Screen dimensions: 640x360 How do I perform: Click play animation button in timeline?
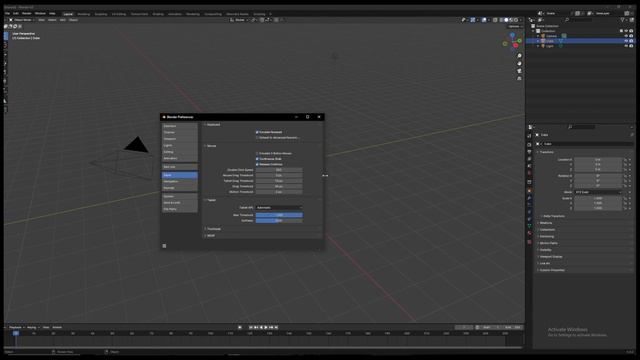click(x=266, y=327)
